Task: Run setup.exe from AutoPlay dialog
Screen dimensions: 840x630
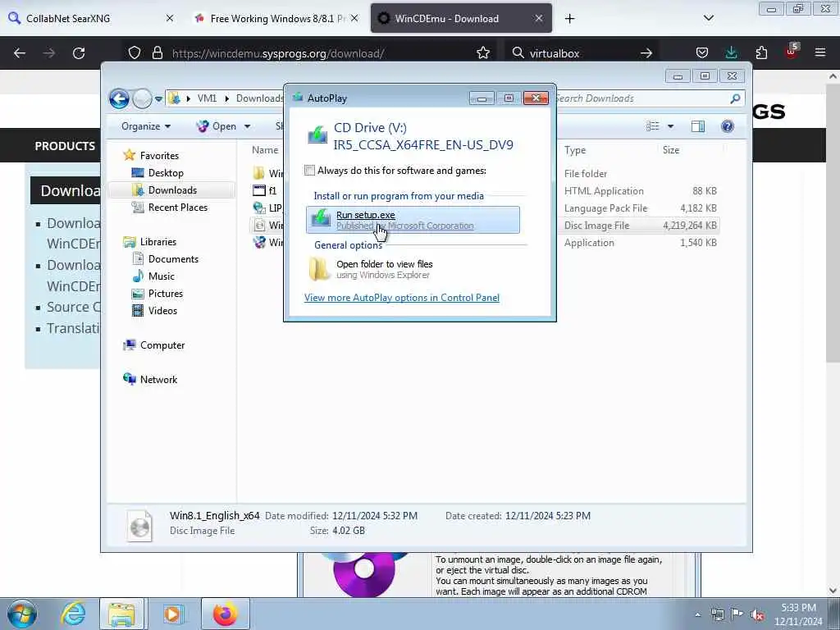Action: (413, 220)
